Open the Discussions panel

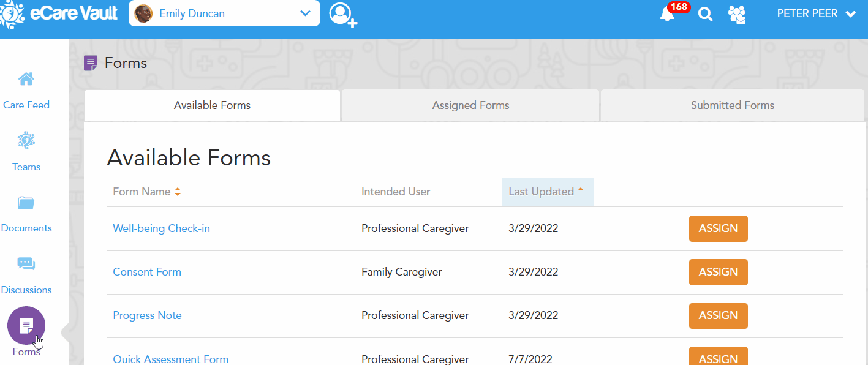(x=26, y=275)
